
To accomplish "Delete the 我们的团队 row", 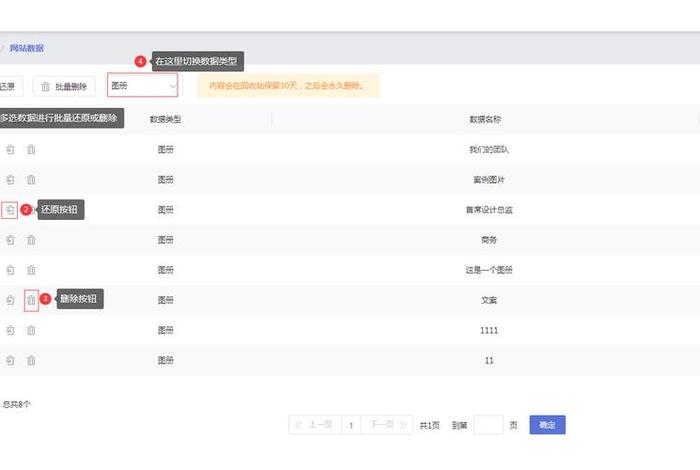I will 31,150.
